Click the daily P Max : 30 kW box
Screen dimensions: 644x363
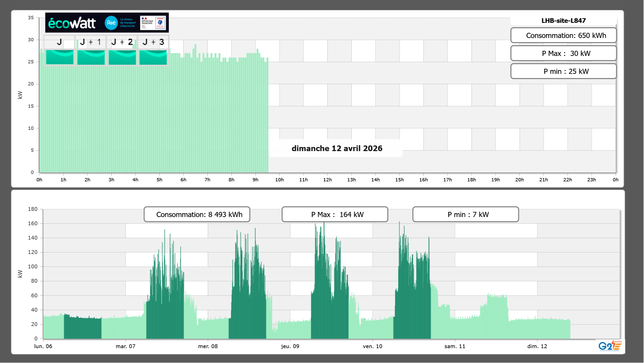click(x=563, y=53)
